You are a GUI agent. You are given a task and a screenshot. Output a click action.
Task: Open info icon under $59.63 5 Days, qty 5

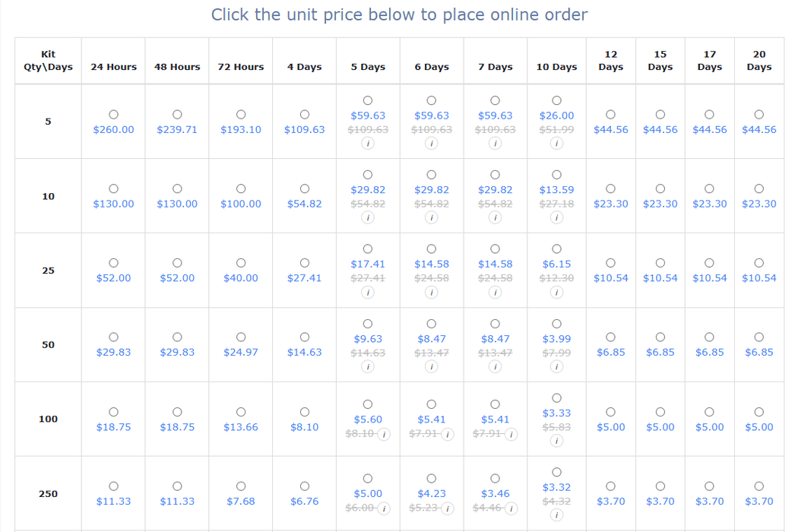click(x=368, y=144)
